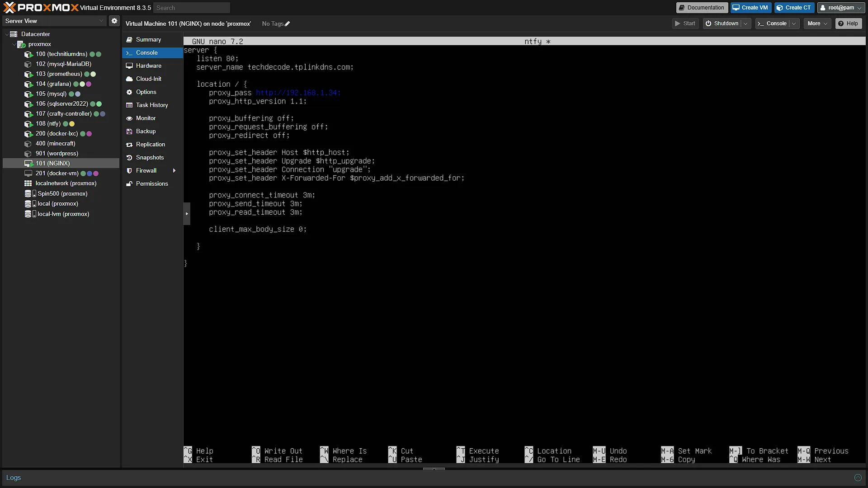Screen dimensions: 868x488
Task: Click the Summary book icon
Action: 129,40
